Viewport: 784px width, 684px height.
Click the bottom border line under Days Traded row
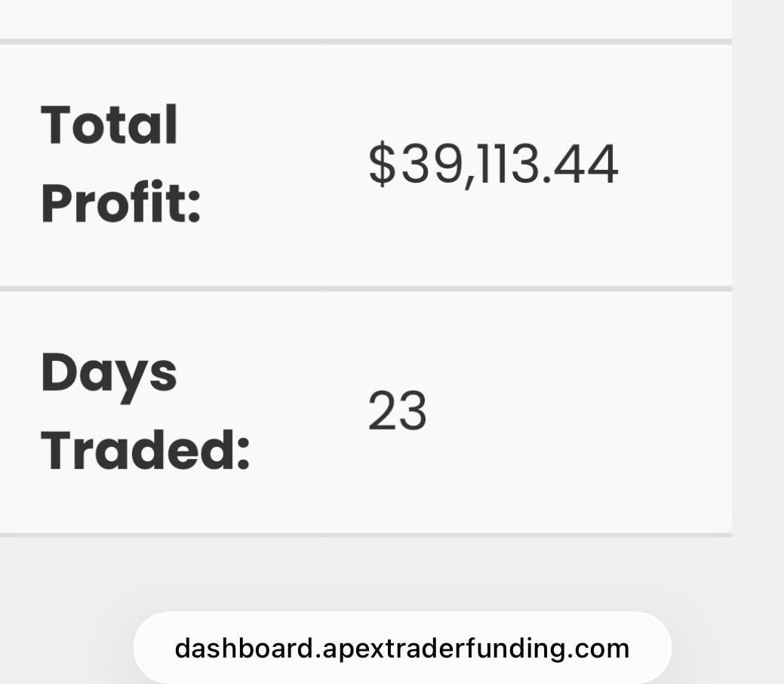coord(365,535)
